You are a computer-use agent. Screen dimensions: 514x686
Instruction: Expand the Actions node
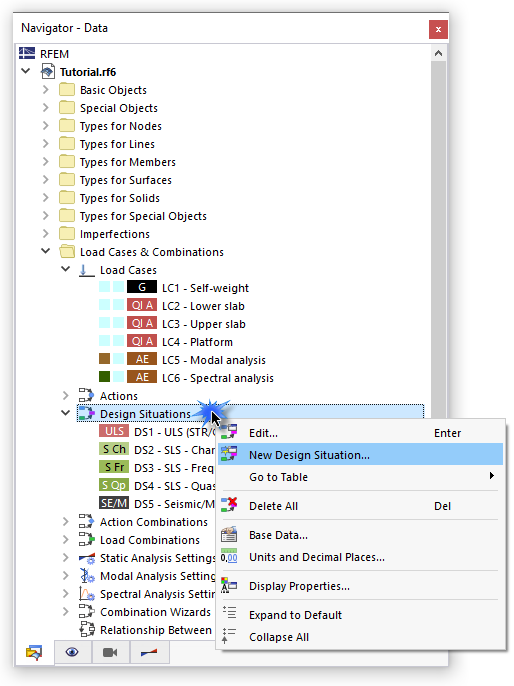pos(66,396)
